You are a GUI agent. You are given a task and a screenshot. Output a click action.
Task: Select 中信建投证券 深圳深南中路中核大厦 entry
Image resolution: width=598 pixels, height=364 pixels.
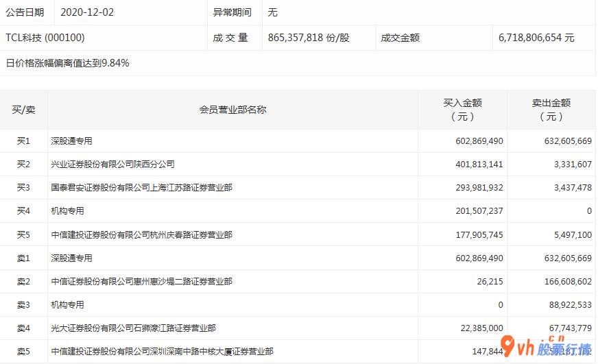162,352
